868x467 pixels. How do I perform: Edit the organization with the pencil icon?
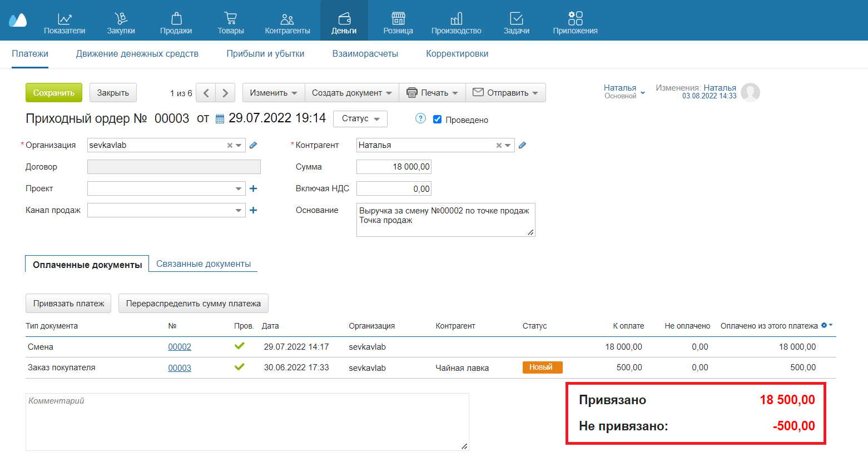[x=254, y=145]
